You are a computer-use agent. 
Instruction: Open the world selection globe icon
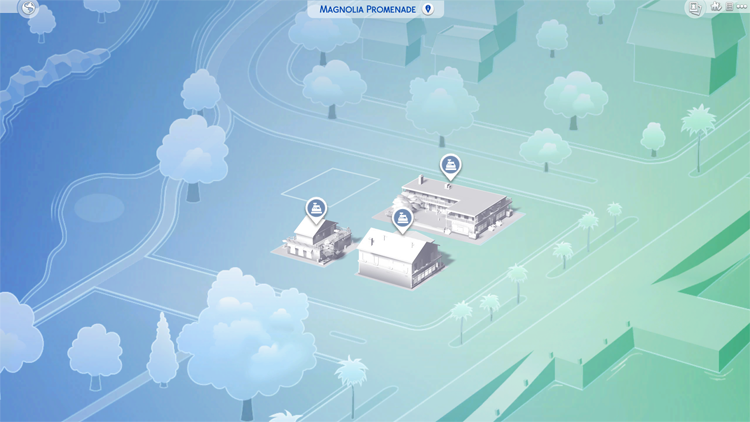[28, 7]
